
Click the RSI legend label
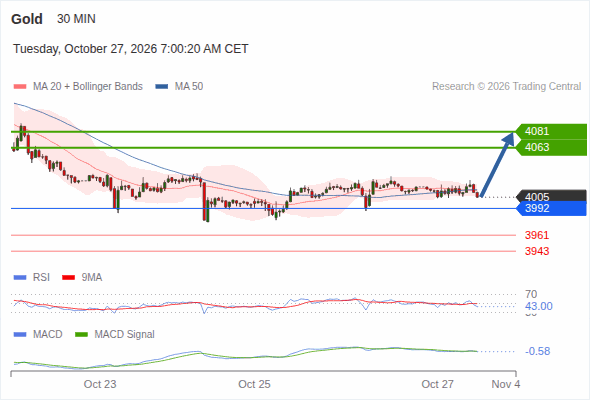[x=41, y=278]
